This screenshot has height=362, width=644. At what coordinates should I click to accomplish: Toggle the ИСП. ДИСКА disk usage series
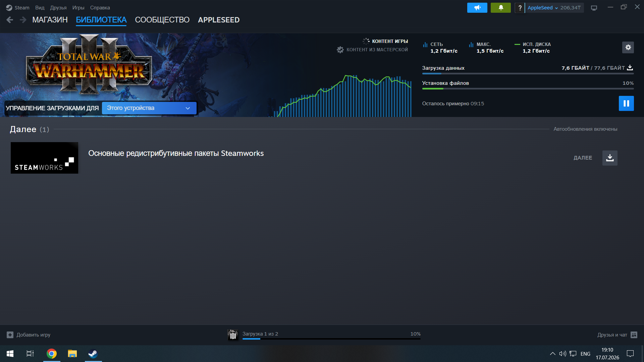coord(533,48)
